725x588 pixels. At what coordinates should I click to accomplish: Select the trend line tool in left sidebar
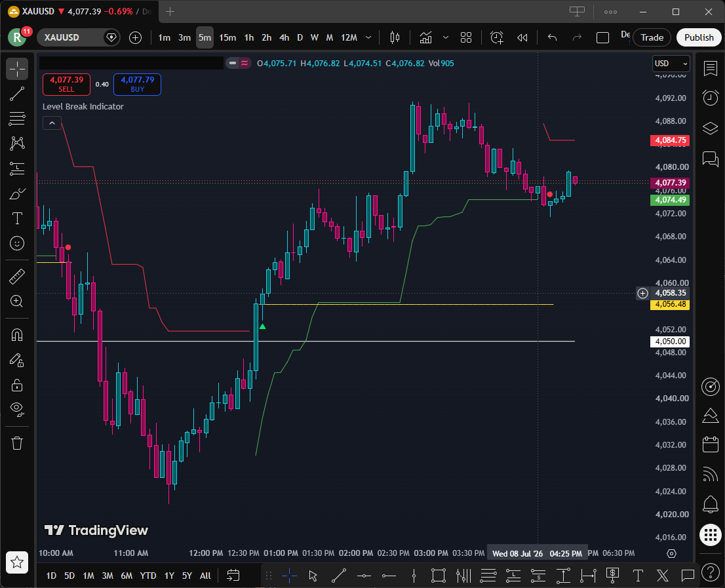tap(17, 94)
